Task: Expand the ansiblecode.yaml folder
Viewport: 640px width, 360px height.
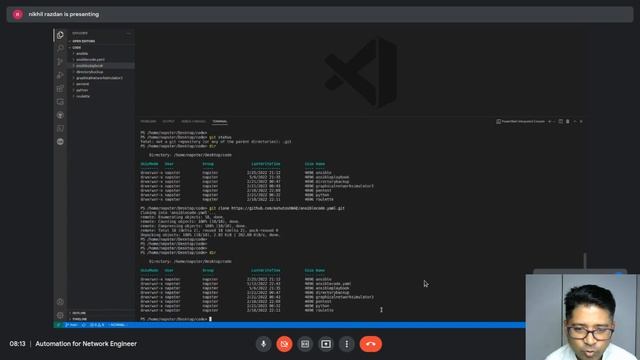Action: pos(101,60)
